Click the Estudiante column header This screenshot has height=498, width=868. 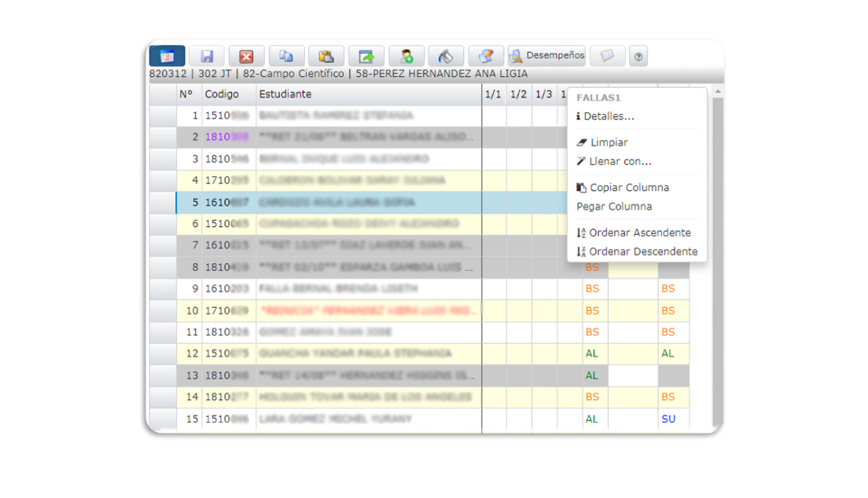click(x=369, y=94)
